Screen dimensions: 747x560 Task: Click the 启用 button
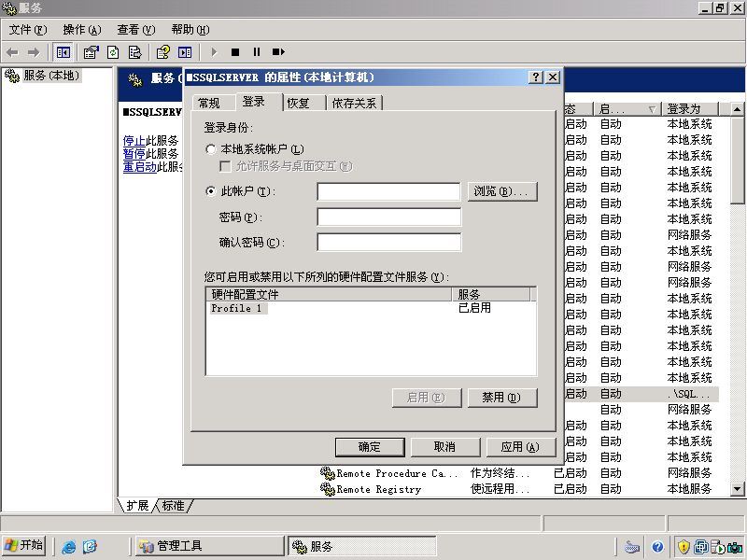427,398
